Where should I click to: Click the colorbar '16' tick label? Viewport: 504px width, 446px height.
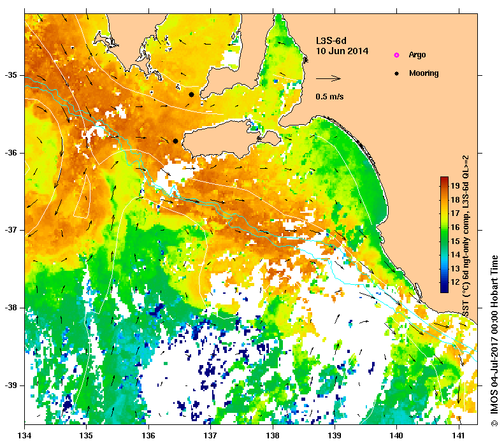[x=455, y=227]
